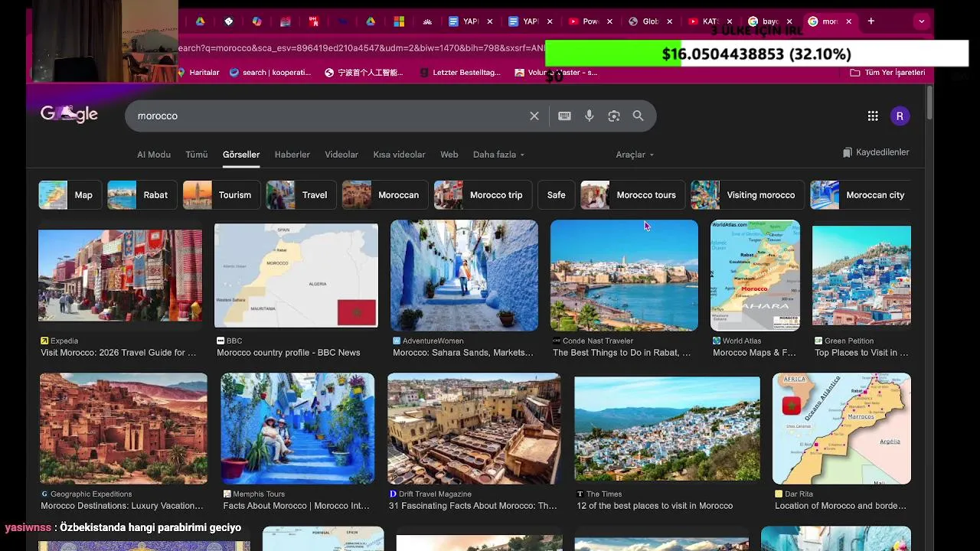The height and width of the screenshot is (551, 980).
Task: Switch to AI Modu tab
Action: pyautogui.click(x=154, y=155)
